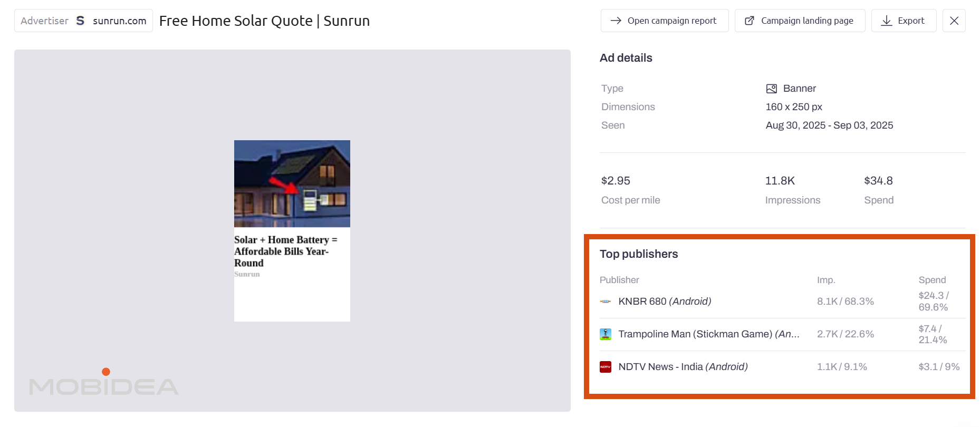Open the Sunrun banner ad thumbnail
The width and height of the screenshot is (980, 427).
pos(292,231)
